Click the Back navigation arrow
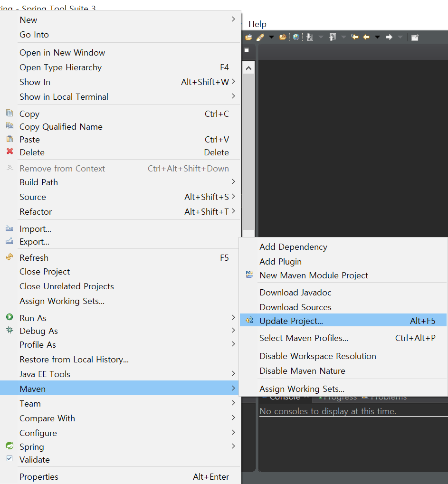Image resolution: width=448 pixels, height=484 pixels. (x=366, y=37)
